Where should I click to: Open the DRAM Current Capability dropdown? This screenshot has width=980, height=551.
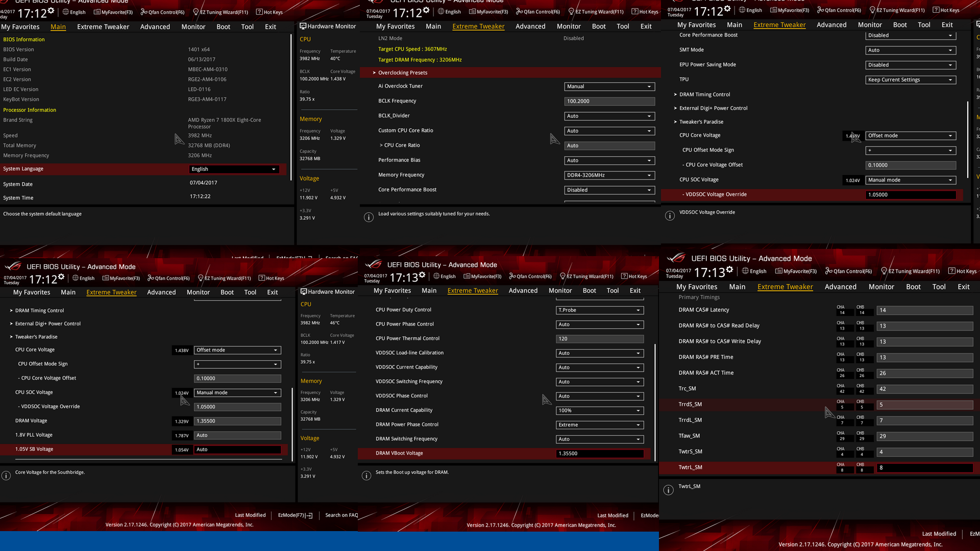(x=600, y=410)
